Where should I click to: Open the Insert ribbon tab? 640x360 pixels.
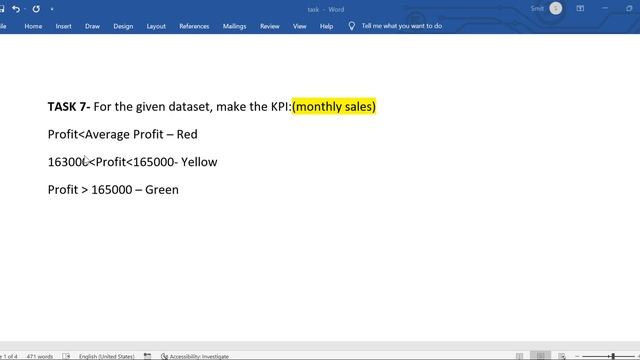63,26
